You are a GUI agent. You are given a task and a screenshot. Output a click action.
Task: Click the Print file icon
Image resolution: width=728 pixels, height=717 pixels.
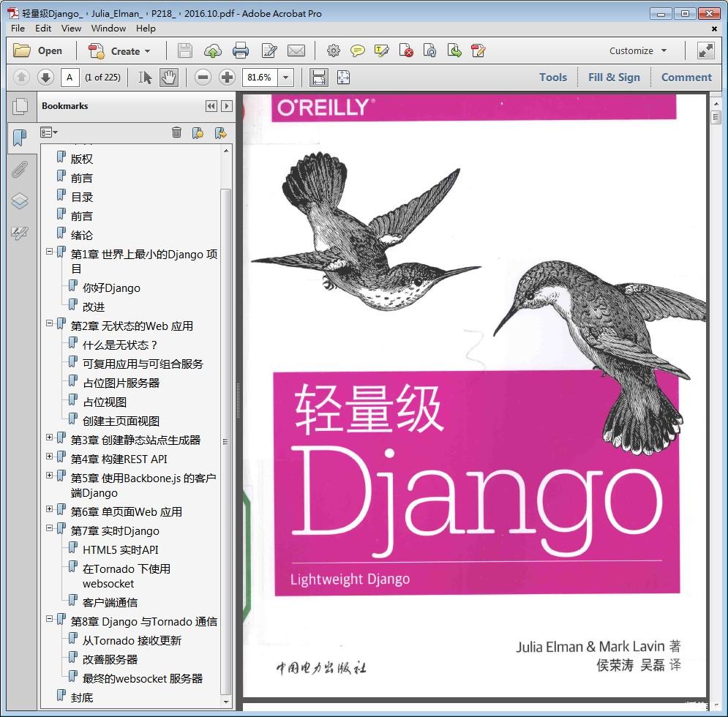pyautogui.click(x=241, y=50)
